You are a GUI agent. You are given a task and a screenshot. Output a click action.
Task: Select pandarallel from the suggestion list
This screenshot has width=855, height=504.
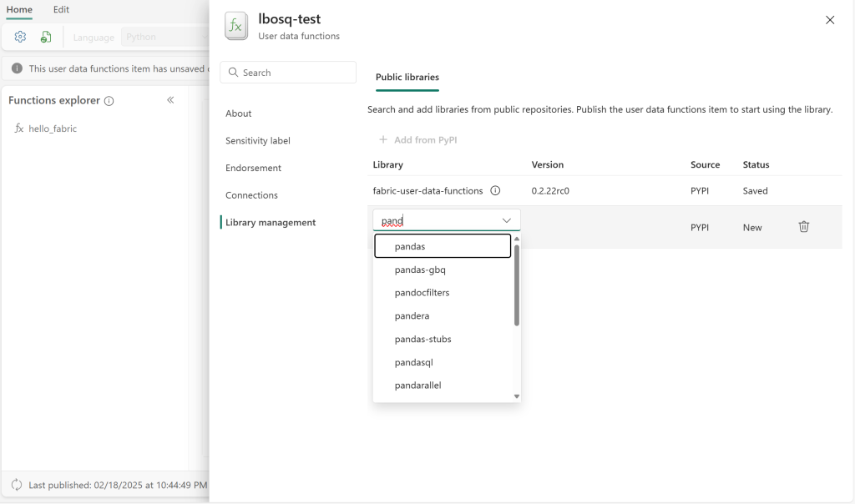tap(443, 386)
